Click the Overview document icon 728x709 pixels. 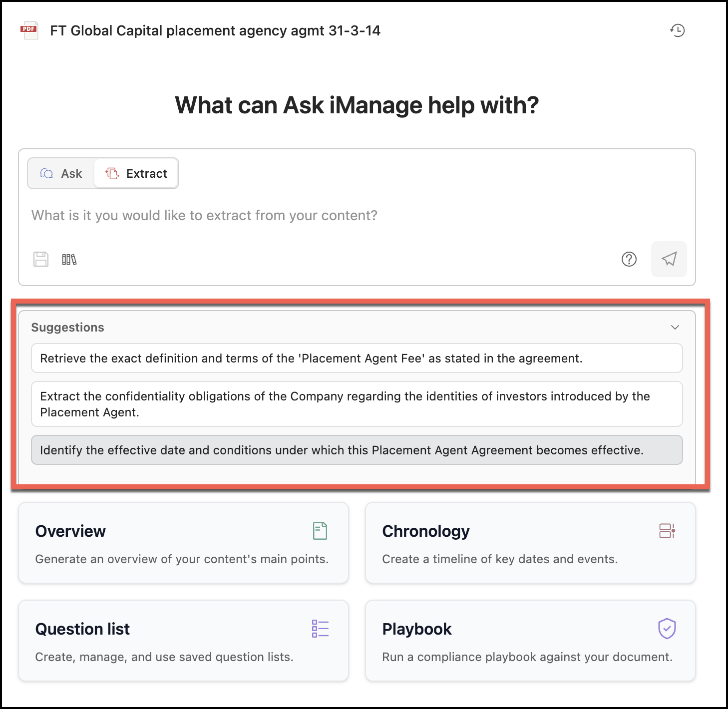[320, 531]
